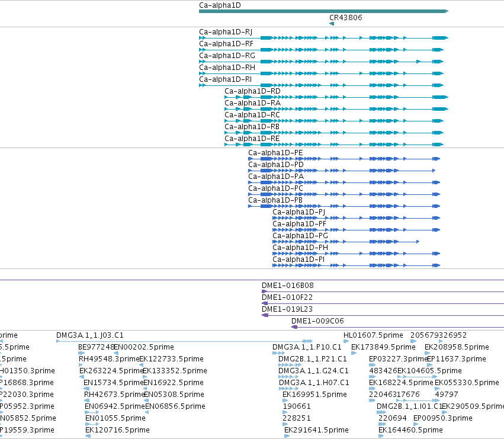Select protein Ca-alpha1D-PA label
This screenshot has height=439, width=504.
276,177
